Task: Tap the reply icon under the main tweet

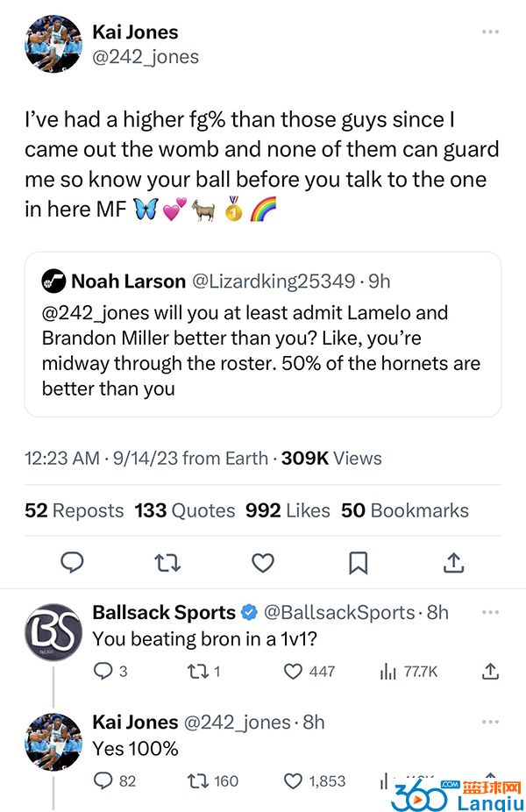Action: [x=72, y=562]
